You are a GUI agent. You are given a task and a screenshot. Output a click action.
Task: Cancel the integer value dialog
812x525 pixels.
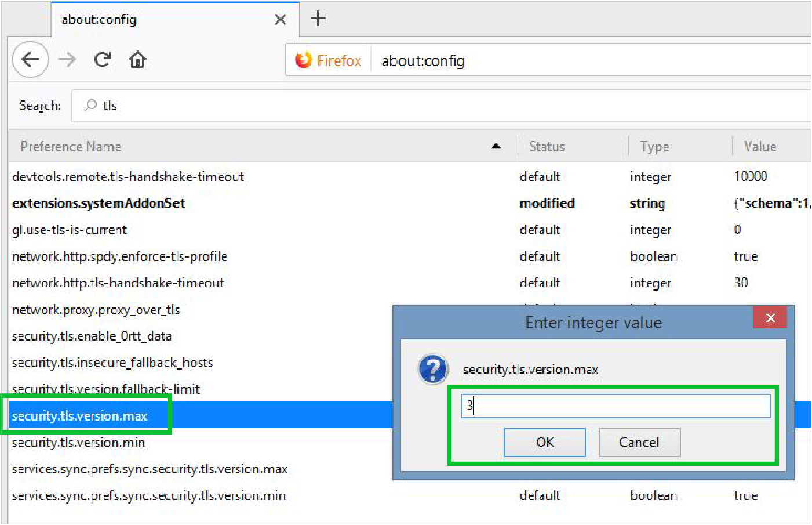639,442
